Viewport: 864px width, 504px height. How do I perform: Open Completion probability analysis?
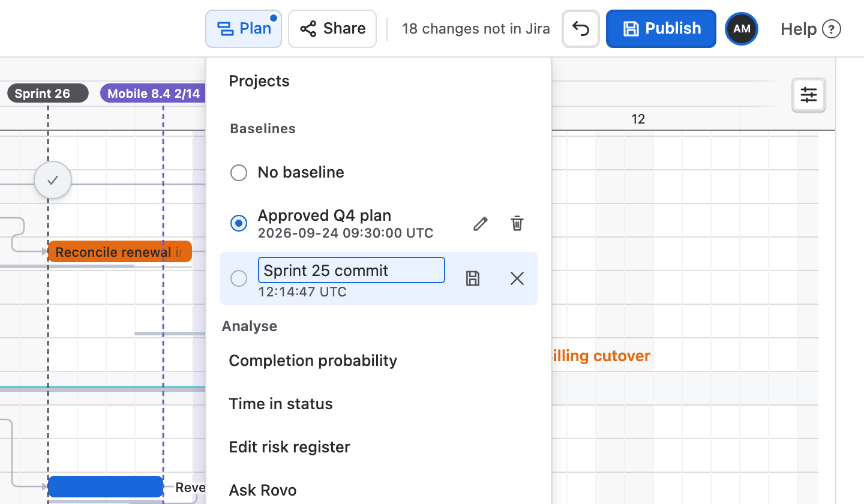pos(313,361)
